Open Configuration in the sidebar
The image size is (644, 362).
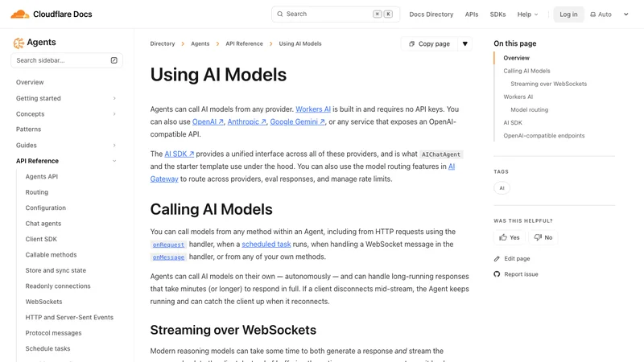point(45,208)
